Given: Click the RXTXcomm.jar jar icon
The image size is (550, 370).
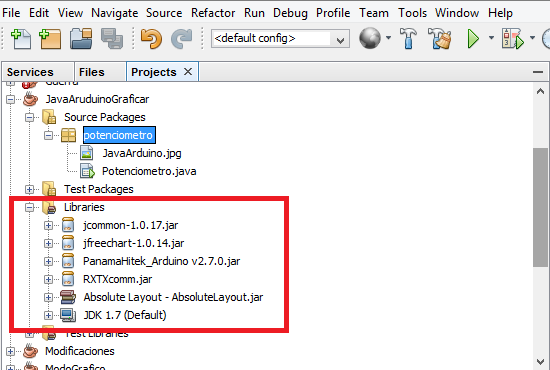Looking at the screenshot, I should pos(68,279).
